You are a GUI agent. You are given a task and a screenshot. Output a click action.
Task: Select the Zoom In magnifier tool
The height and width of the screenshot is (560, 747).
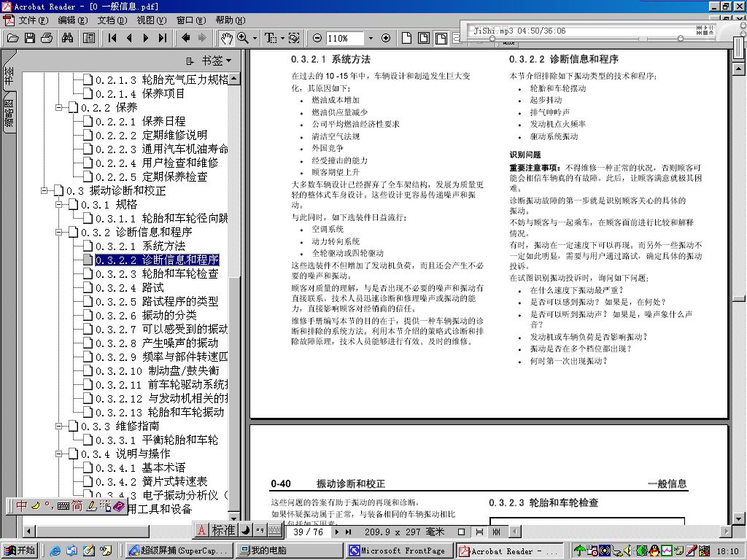[243, 38]
